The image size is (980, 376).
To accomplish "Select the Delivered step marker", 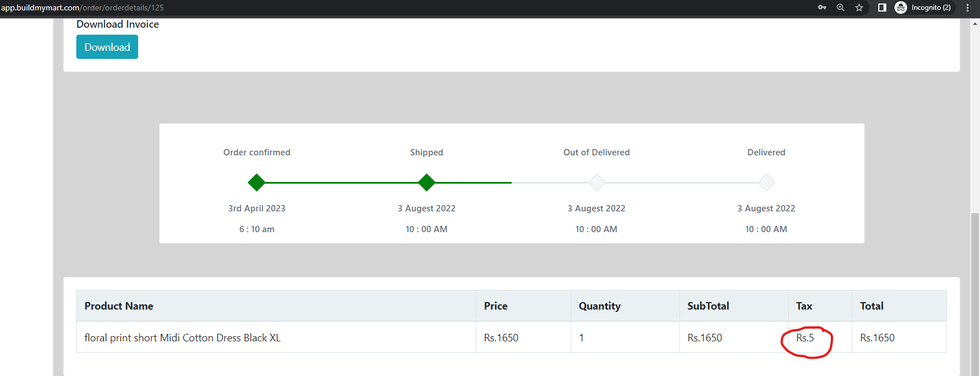I will (767, 183).
